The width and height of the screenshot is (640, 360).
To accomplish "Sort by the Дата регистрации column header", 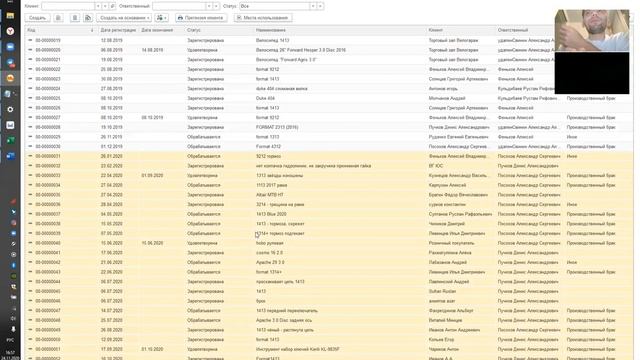I will click(118, 30).
